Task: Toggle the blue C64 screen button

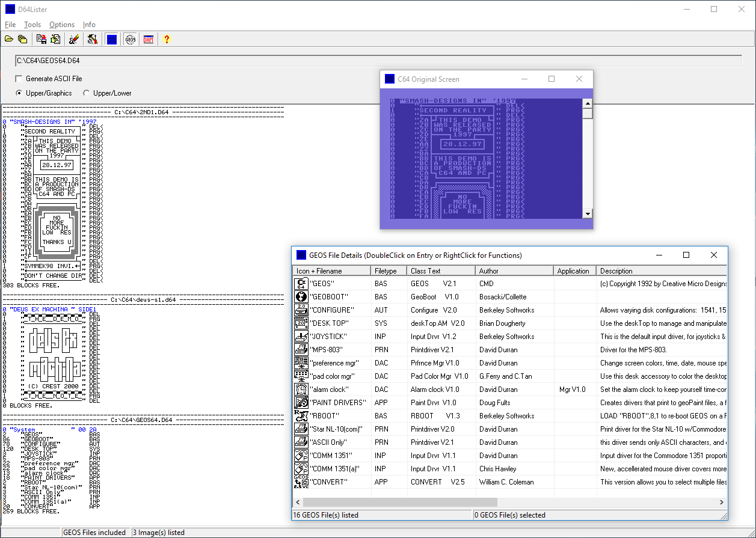Action: point(111,40)
